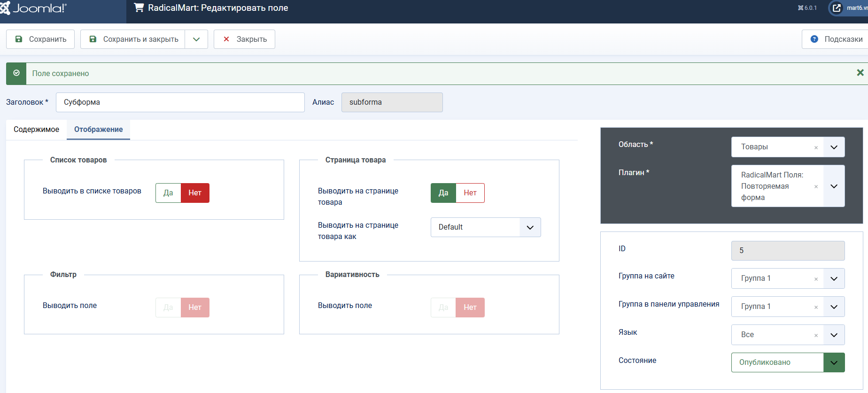Set 'Выводить в списке товаров' to Да

168,193
